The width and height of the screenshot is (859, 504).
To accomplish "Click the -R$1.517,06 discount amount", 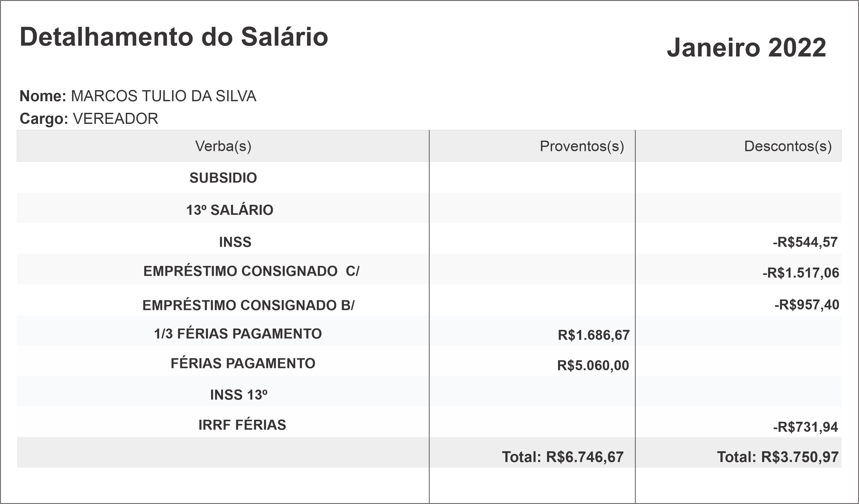I will 801,273.
